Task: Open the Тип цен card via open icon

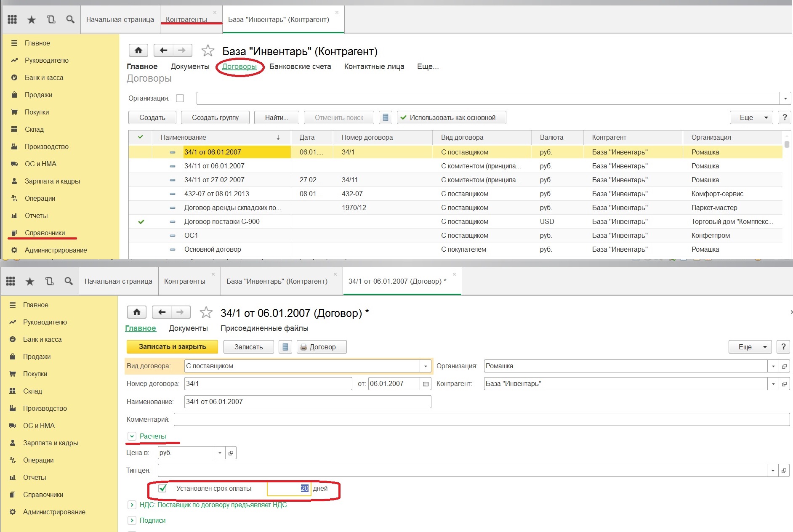Action: 784,471
